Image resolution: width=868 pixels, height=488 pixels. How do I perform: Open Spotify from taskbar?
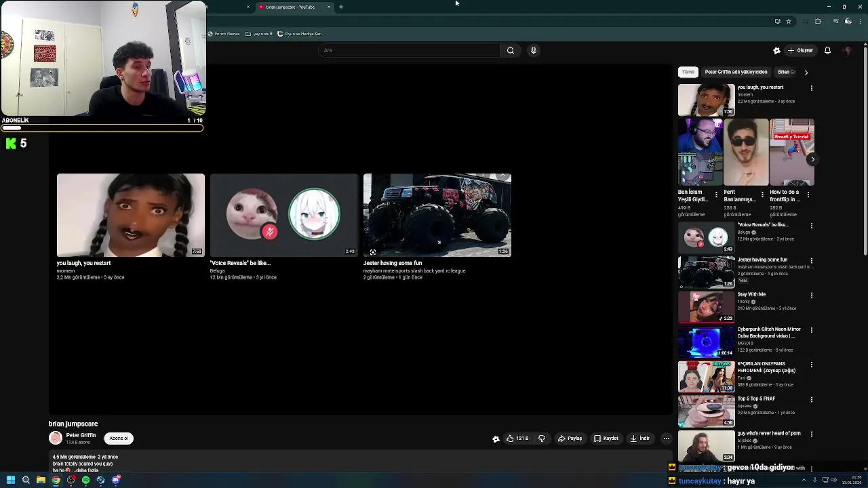tap(85, 480)
